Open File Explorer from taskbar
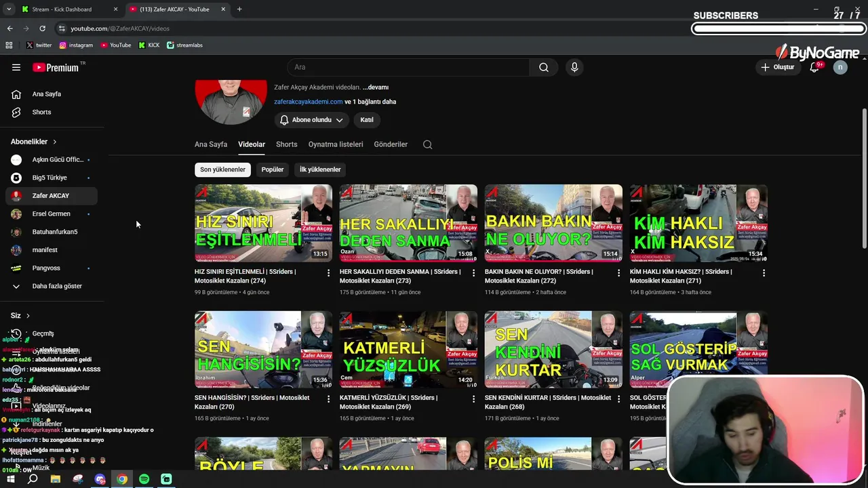868x488 pixels. [x=56, y=479]
